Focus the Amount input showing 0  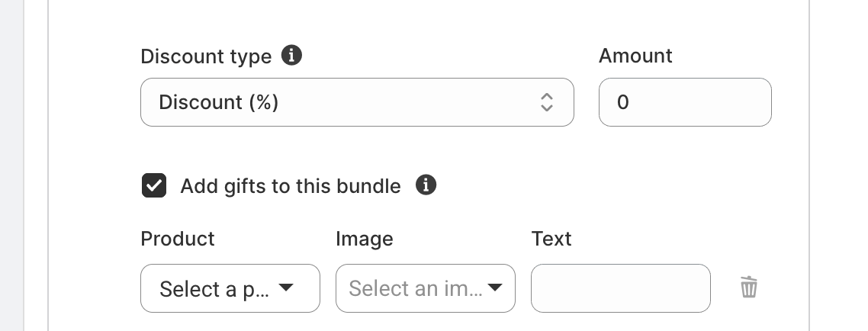[x=685, y=102]
